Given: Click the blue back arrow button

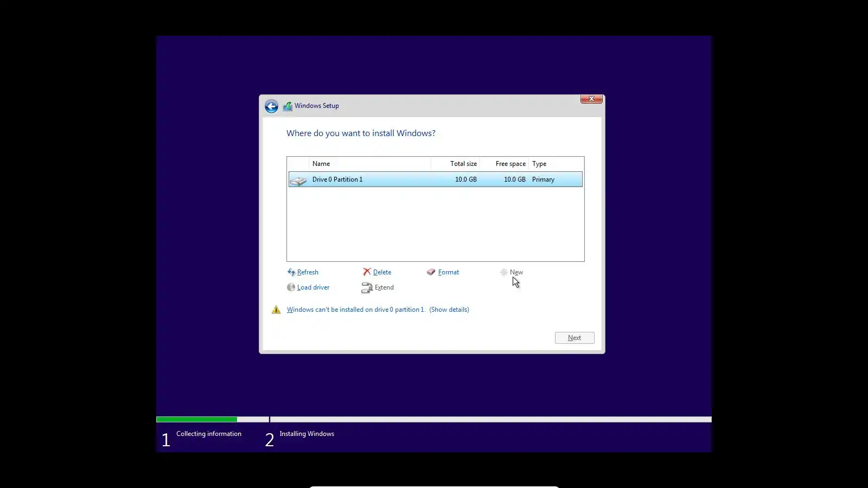Looking at the screenshot, I should 271,106.
